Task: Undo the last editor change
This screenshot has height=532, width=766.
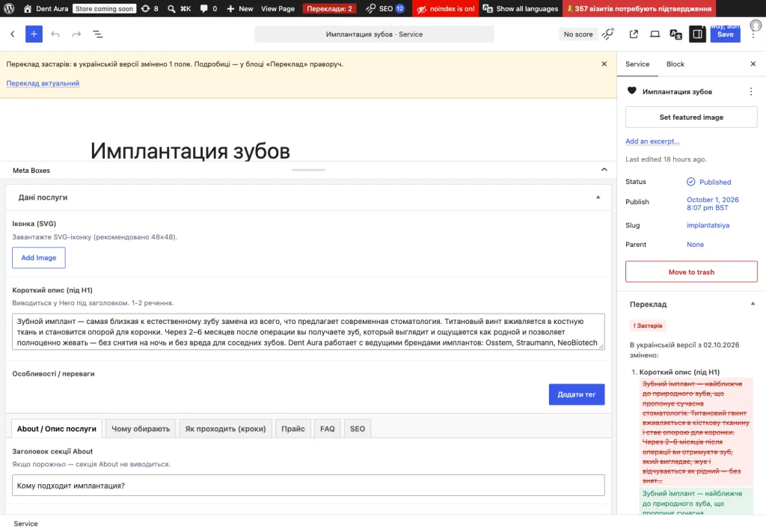Action: (x=55, y=34)
